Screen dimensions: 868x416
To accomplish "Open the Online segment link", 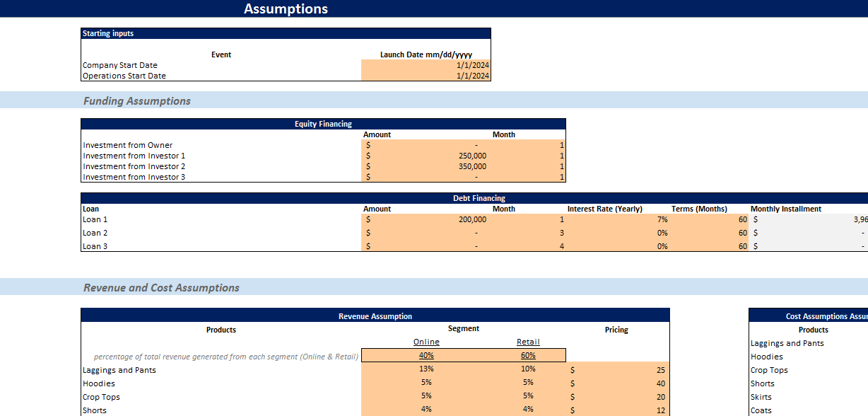I will click(x=426, y=342).
